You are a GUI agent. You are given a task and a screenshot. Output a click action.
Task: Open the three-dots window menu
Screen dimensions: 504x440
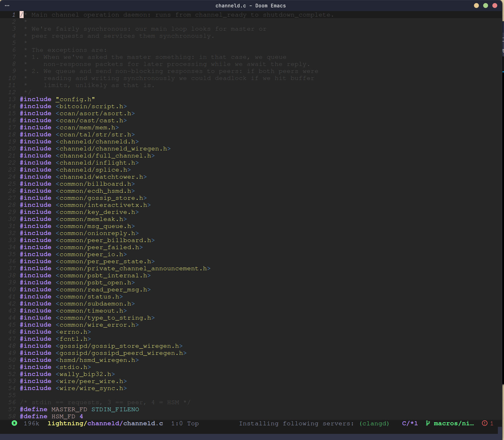pyautogui.click(x=7, y=6)
